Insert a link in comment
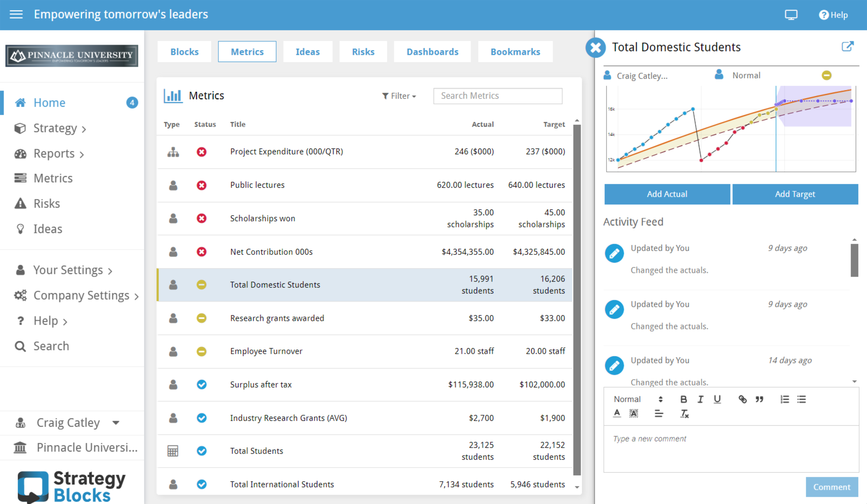 (x=742, y=399)
